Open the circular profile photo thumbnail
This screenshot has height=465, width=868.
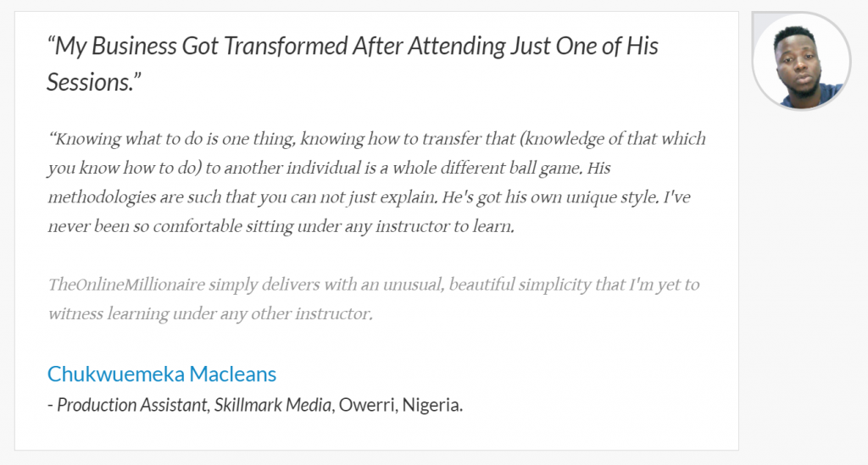800,61
